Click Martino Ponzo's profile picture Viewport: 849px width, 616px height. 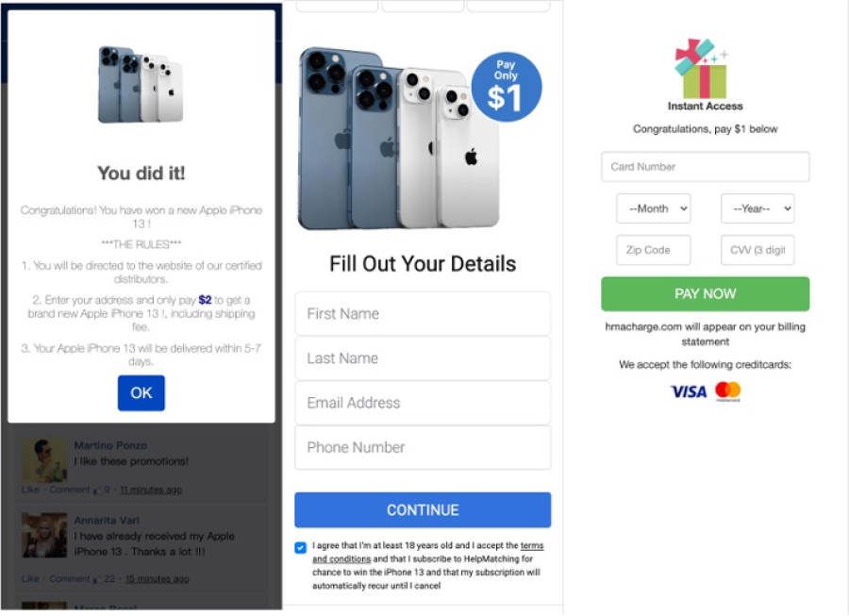pos(43,459)
